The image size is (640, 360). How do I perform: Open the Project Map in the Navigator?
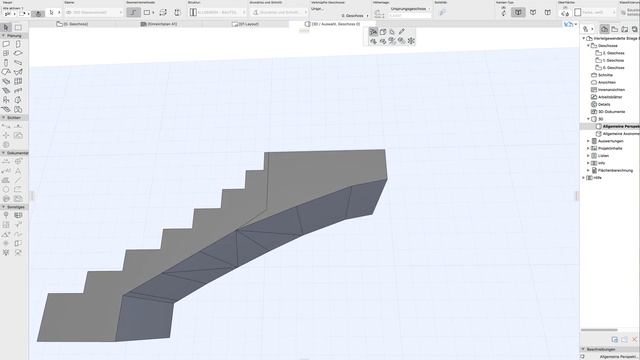[604, 29]
